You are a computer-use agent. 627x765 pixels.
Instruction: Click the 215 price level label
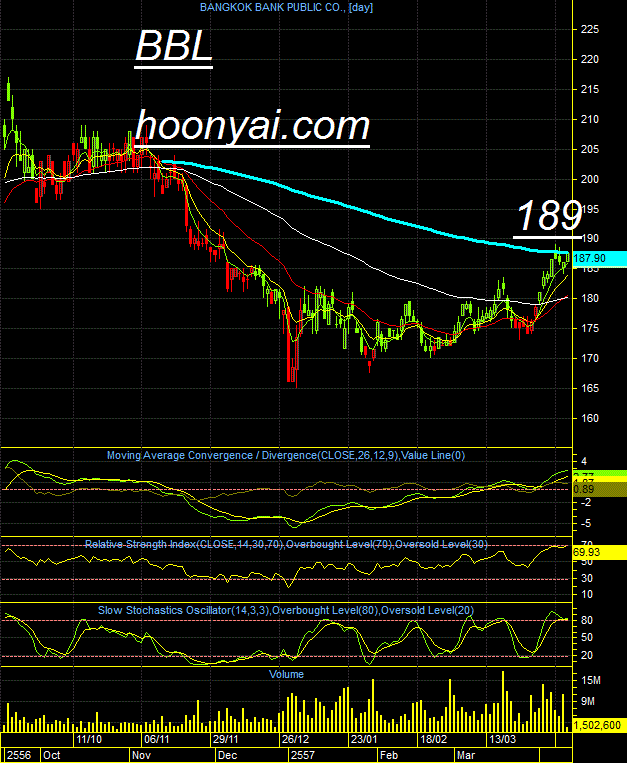589,90
